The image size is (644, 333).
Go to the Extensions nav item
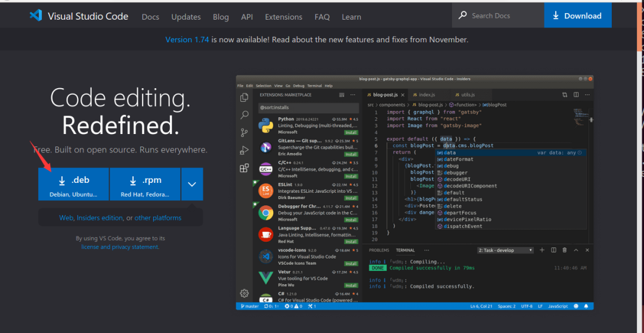pyautogui.click(x=283, y=17)
